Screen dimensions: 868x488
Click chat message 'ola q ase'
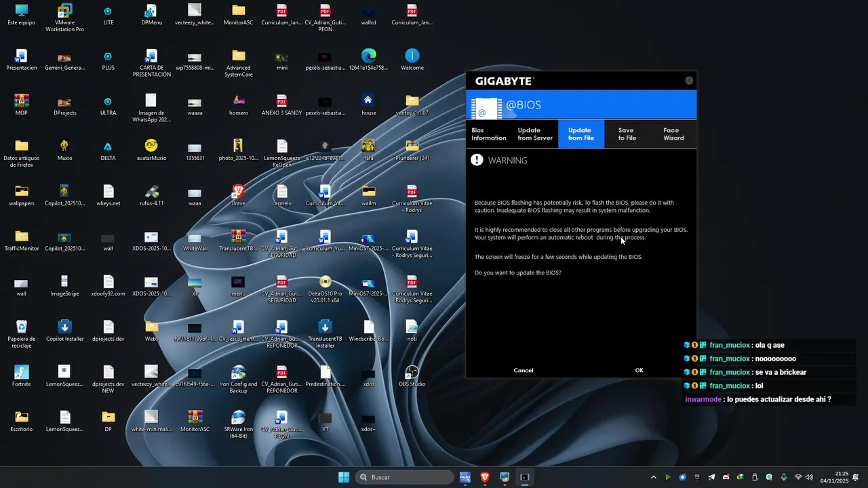(x=770, y=345)
